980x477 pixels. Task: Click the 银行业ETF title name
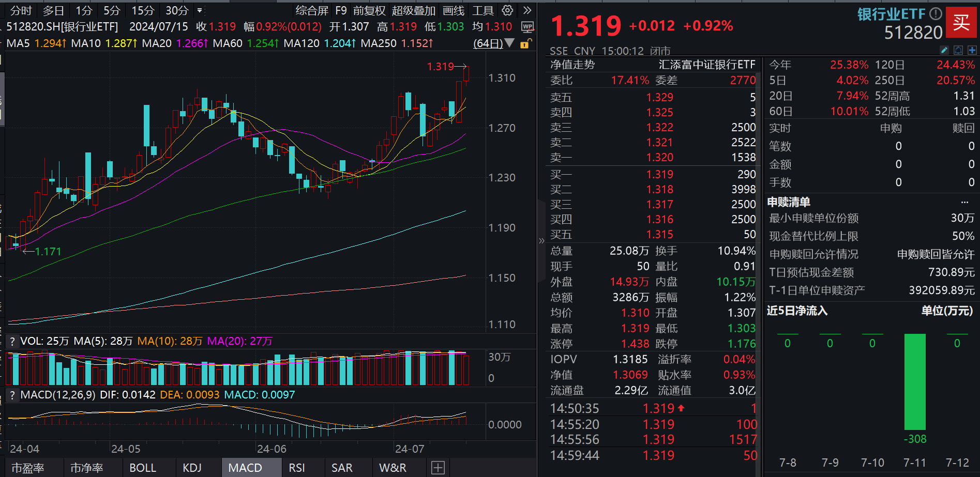pos(891,14)
